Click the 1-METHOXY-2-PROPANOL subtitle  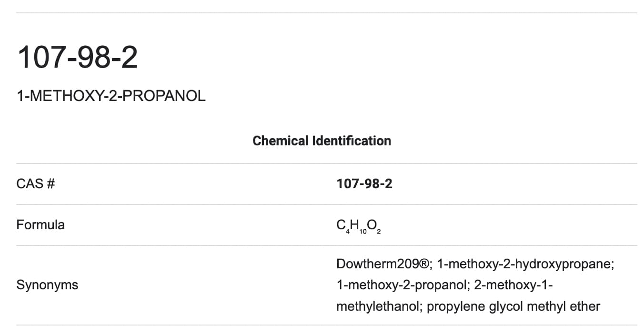[111, 96]
